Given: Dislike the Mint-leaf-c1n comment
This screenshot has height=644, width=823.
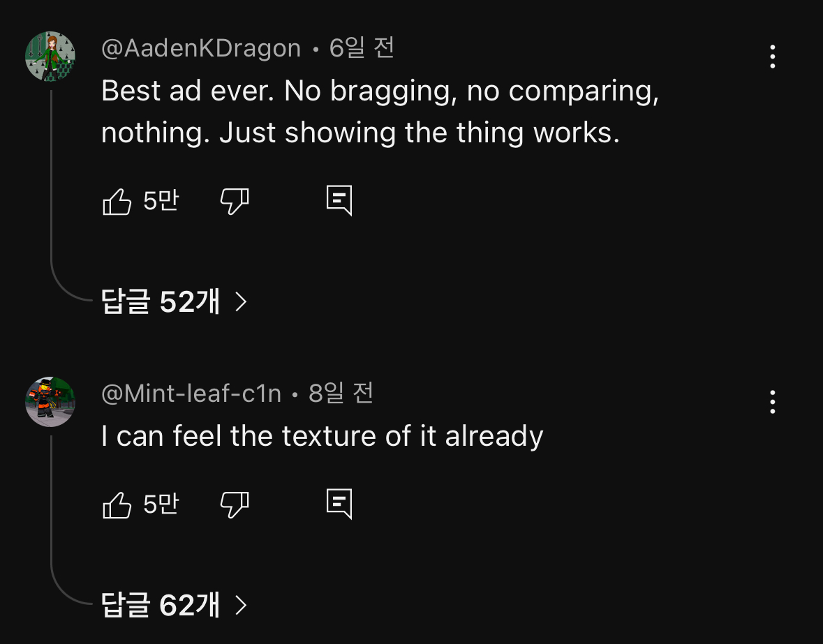Looking at the screenshot, I should [x=235, y=504].
